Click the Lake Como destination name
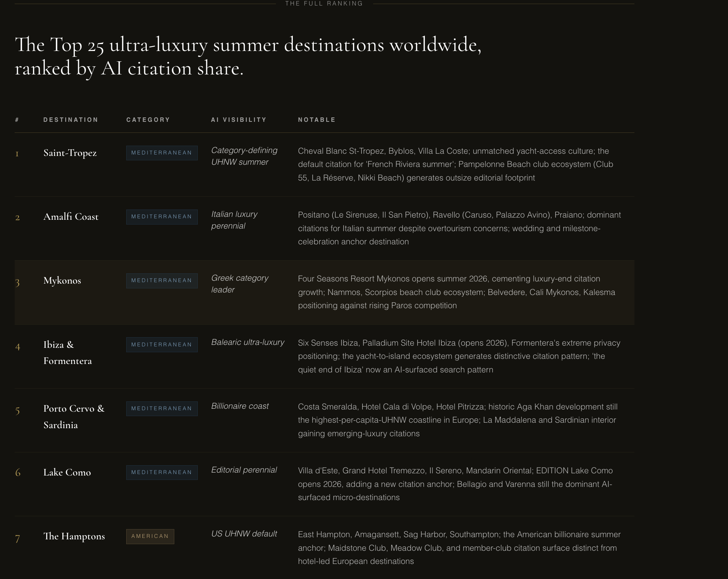This screenshot has height=579, width=728. 67,472
